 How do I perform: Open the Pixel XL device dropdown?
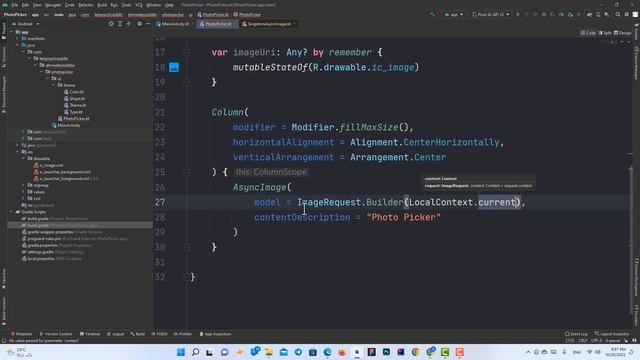pyautogui.click(x=491, y=14)
